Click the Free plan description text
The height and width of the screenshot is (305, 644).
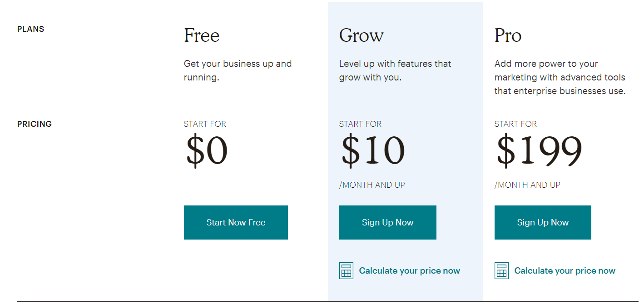238,70
